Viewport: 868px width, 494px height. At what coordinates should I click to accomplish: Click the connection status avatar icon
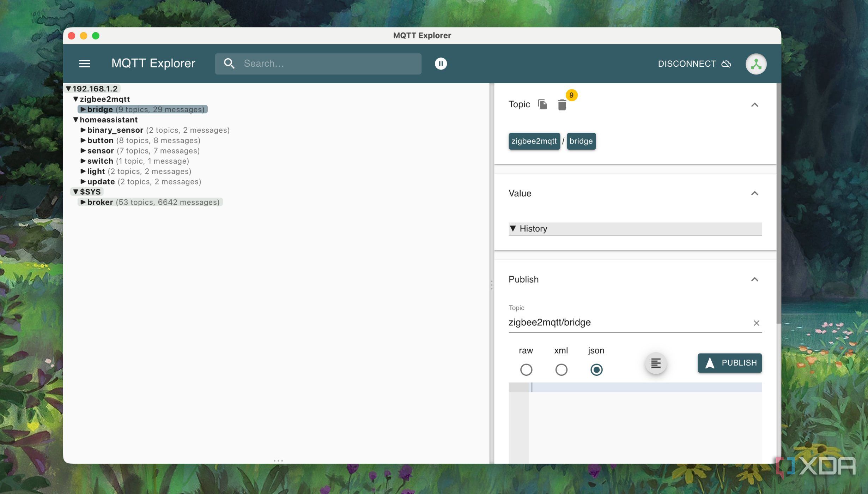tap(756, 64)
